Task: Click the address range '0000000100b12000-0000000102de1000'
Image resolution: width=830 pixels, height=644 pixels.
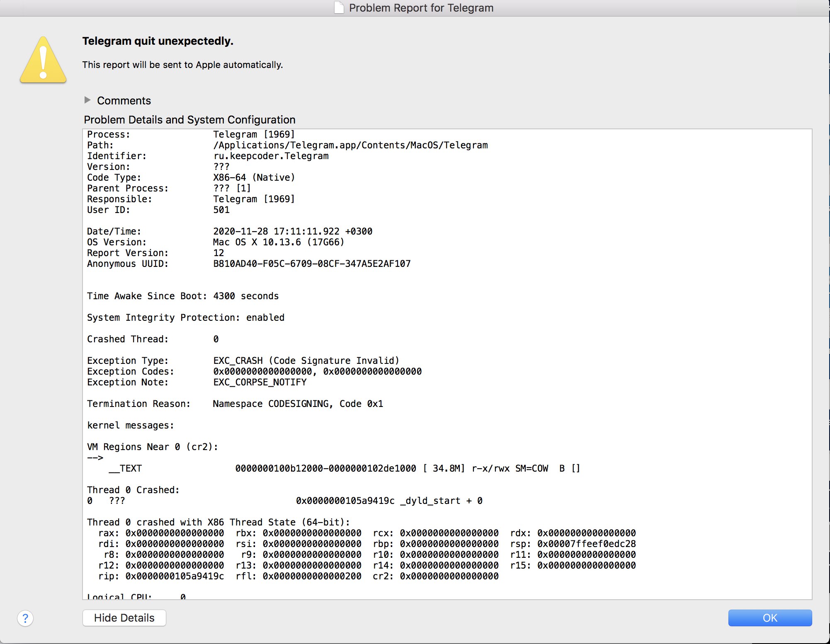Action: (326, 468)
